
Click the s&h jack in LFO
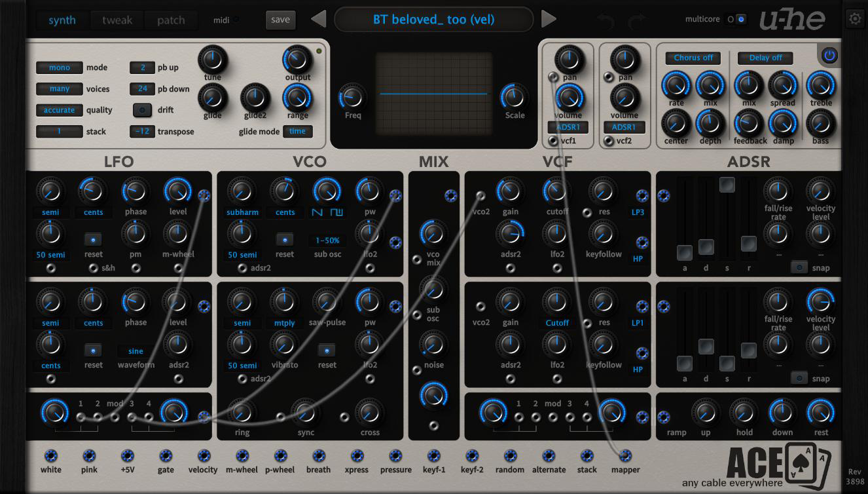click(94, 268)
